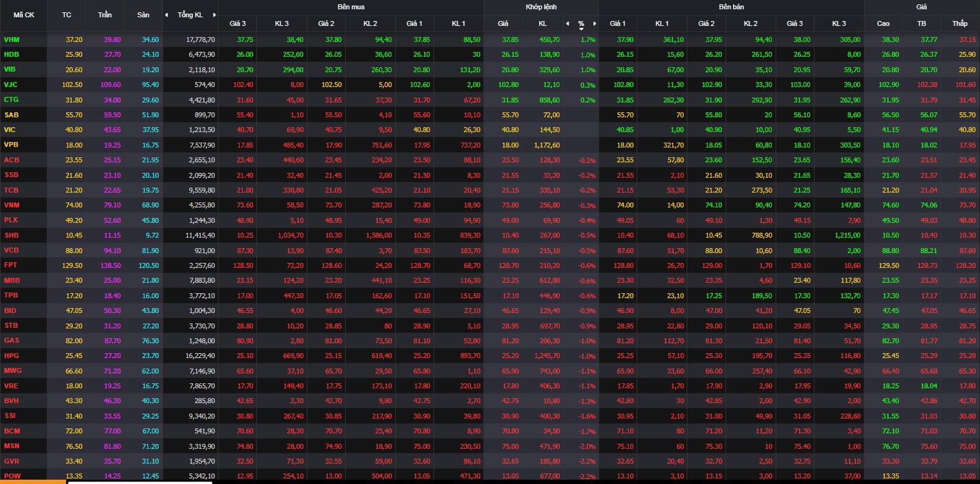Open TCB stock ticker
Screen dimensions: 980x484
pos(11,190)
